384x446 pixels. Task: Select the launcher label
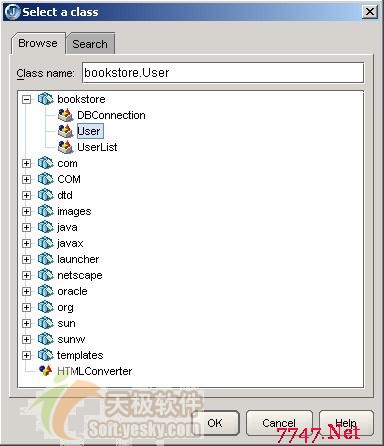[x=78, y=259]
